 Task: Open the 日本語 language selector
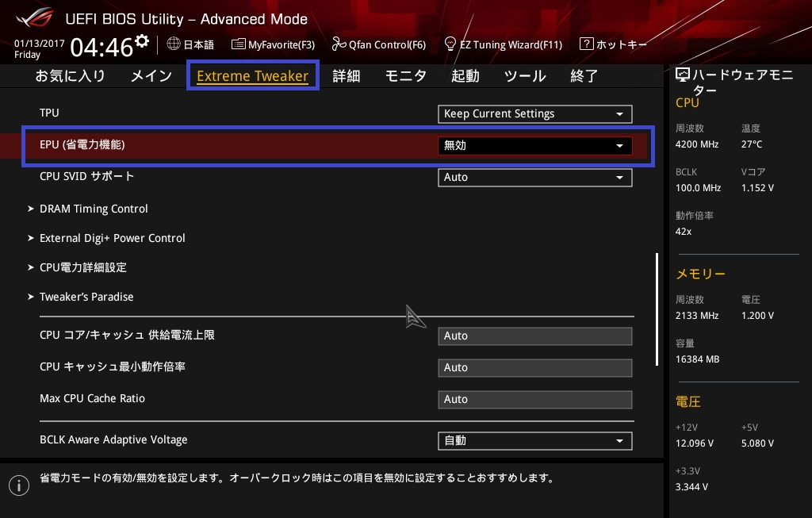coord(190,44)
